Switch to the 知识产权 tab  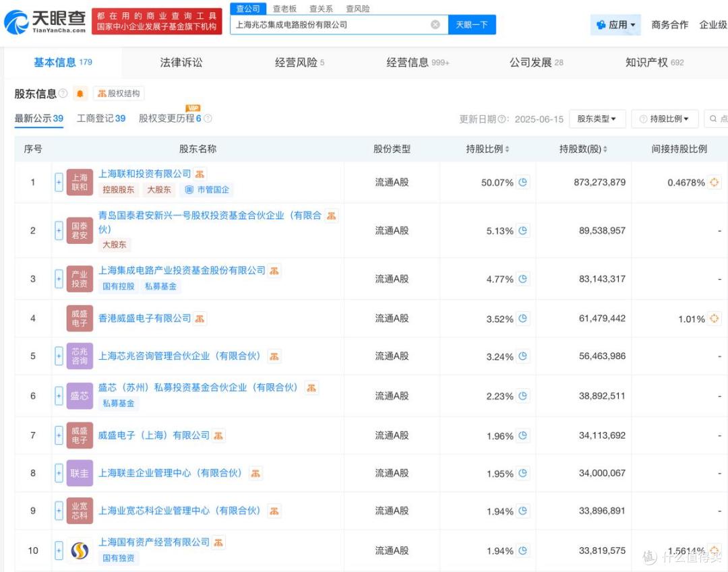tap(655, 63)
